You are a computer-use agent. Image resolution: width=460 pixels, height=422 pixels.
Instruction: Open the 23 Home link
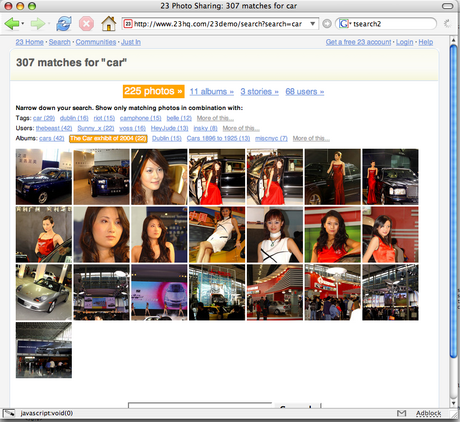[x=29, y=42]
